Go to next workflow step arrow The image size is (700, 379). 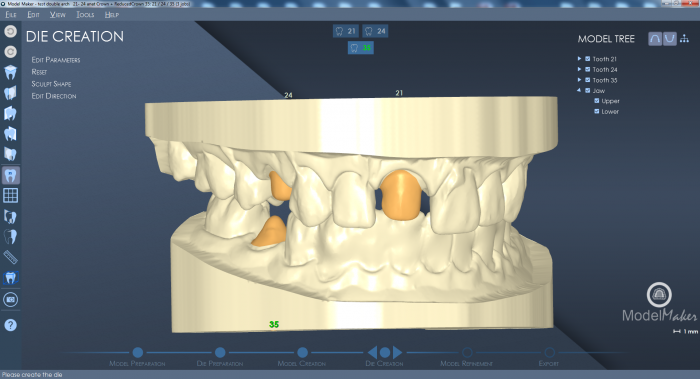click(x=397, y=352)
